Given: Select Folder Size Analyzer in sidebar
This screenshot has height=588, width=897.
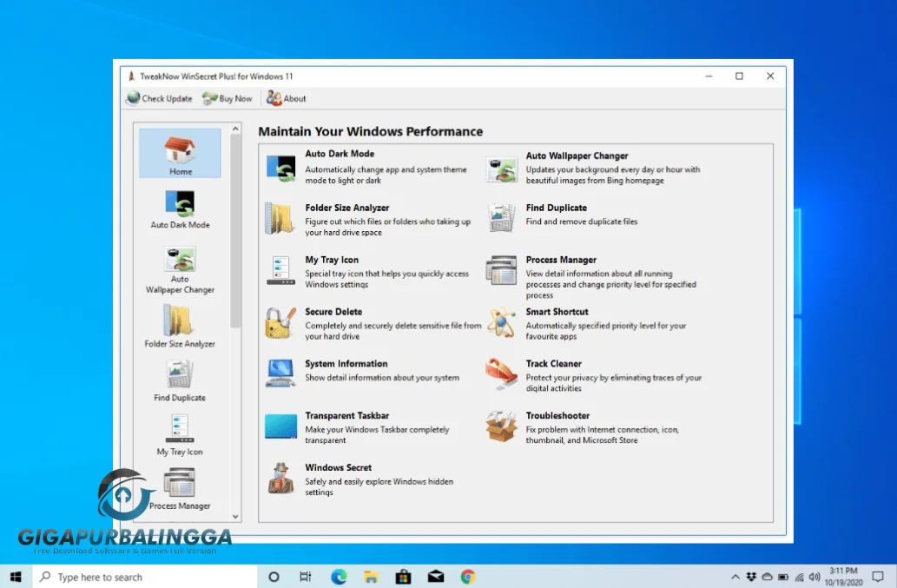Looking at the screenshot, I should [180, 326].
